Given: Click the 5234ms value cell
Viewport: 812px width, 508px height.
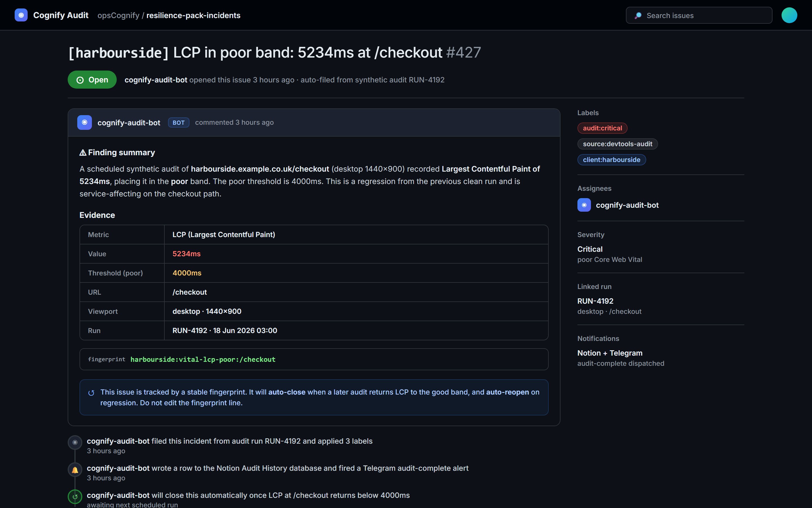Looking at the screenshot, I should click(x=356, y=254).
